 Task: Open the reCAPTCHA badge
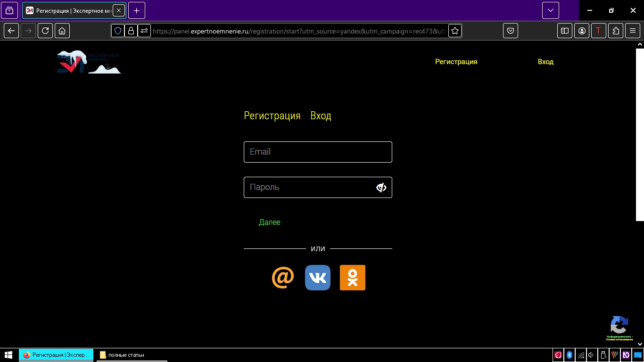[619, 329]
